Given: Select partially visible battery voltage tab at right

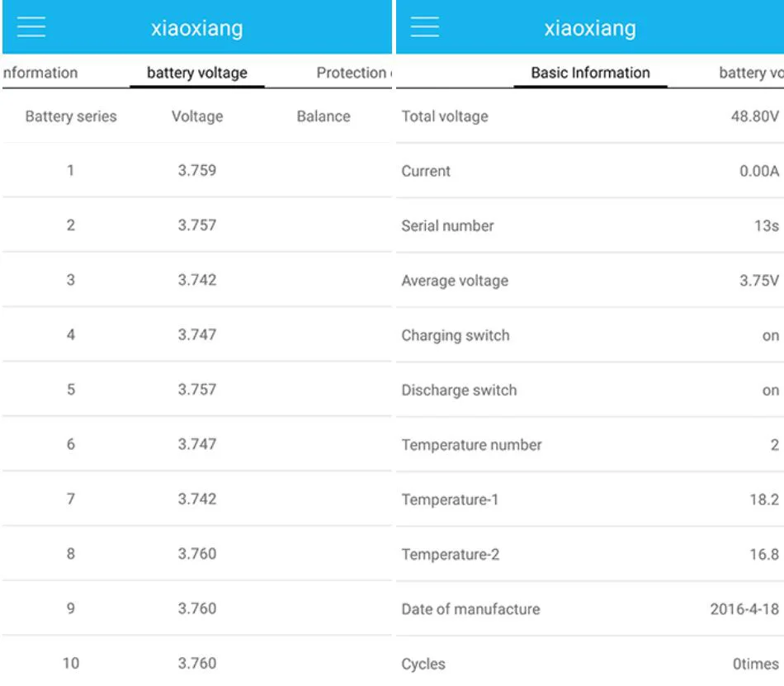Looking at the screenshot, I should 751,73.
